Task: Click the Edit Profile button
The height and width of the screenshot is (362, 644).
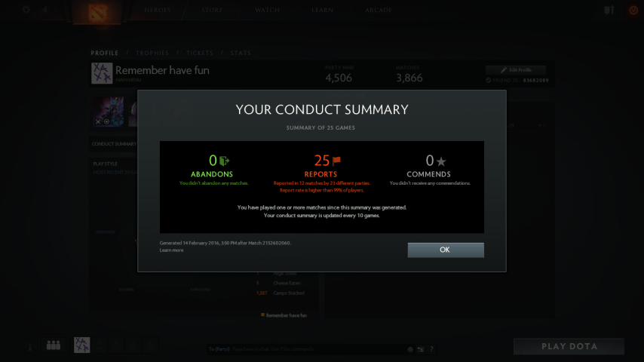Action: [x=516, y=70]
